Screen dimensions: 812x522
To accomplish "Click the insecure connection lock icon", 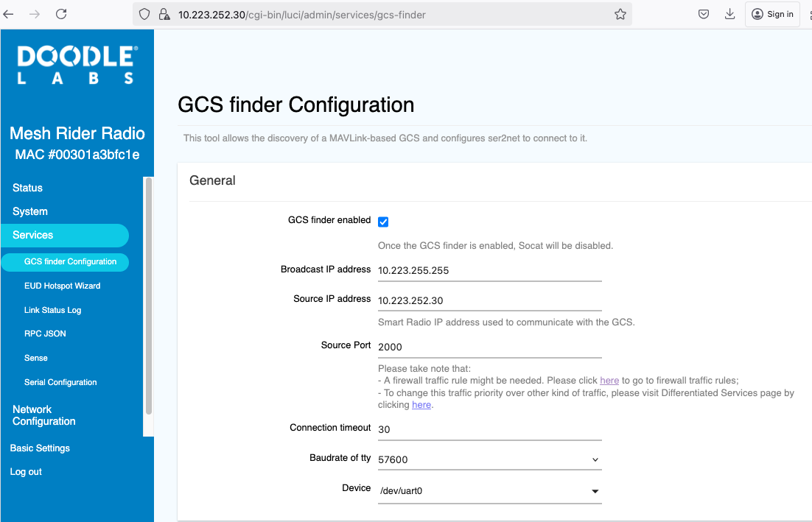I will (164, 14).
